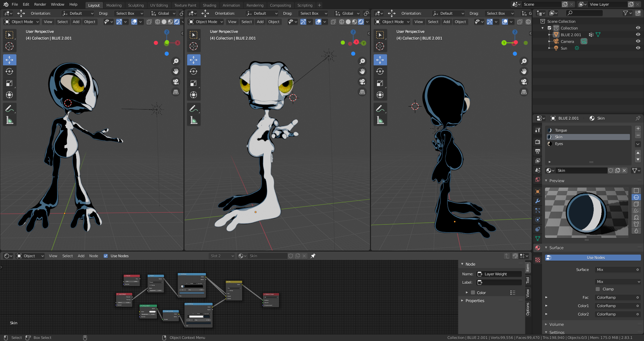The height and width of the screenshot is (341, 644).
Task: Select the Eyes material slot
Action: pos(559,144)
